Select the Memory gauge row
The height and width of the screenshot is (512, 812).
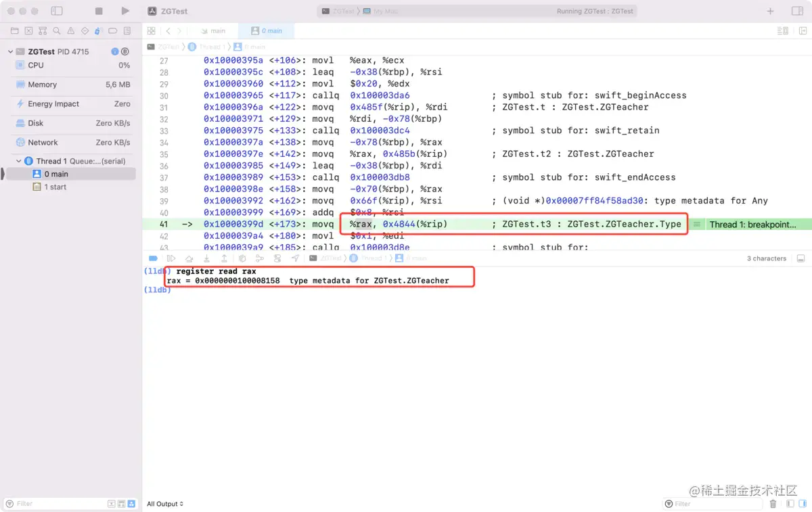pyautogui.click(x=71, y=85)
